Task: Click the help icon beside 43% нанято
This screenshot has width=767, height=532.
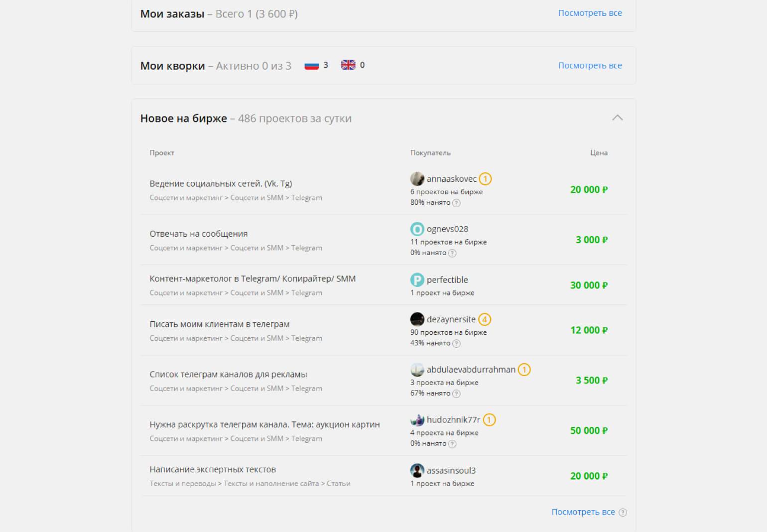Action: [456, 343]
